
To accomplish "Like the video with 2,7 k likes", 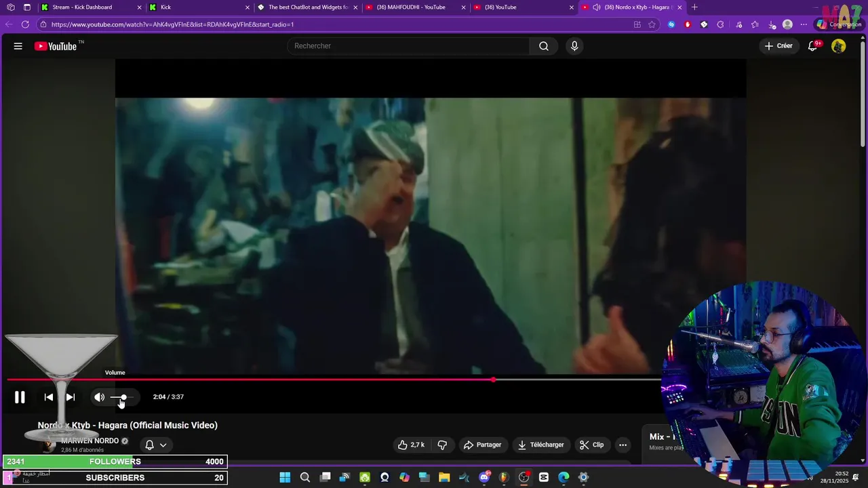I will pos(412,445).
